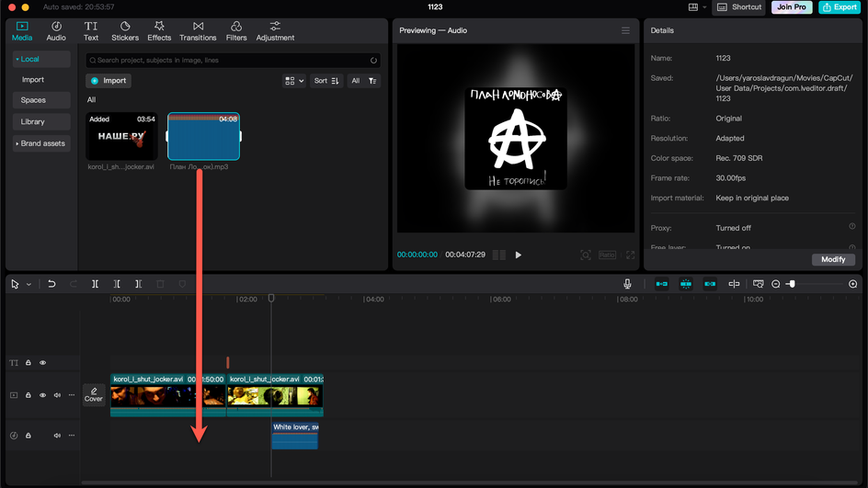Click the Export button

[x=839, y=7]
